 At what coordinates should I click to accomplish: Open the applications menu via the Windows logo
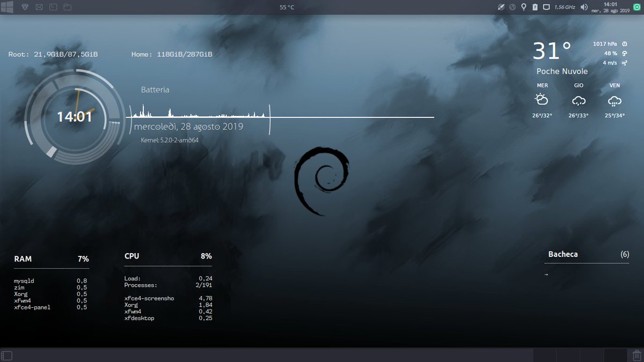coord(8,7)
